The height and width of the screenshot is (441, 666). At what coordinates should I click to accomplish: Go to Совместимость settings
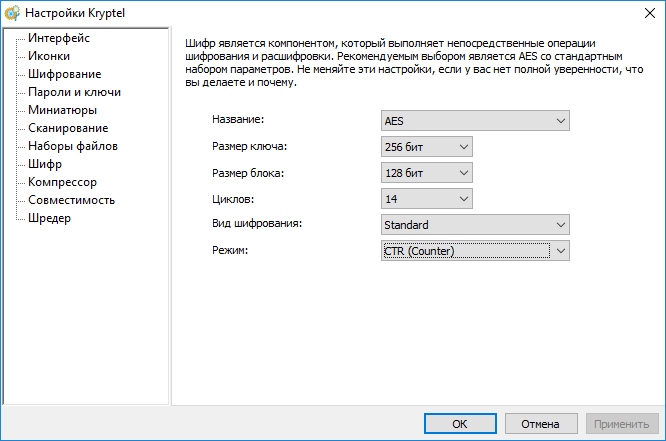point(72,200)
